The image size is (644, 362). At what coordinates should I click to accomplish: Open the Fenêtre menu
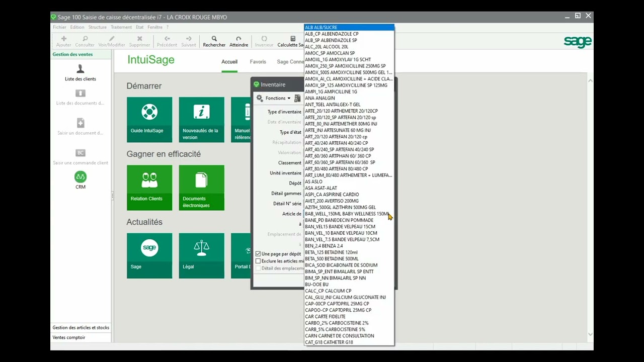tap(155, 27)
